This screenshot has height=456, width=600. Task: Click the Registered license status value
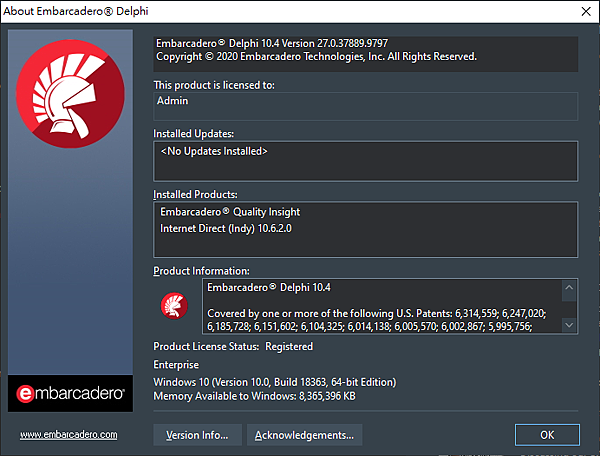[289, 347]
